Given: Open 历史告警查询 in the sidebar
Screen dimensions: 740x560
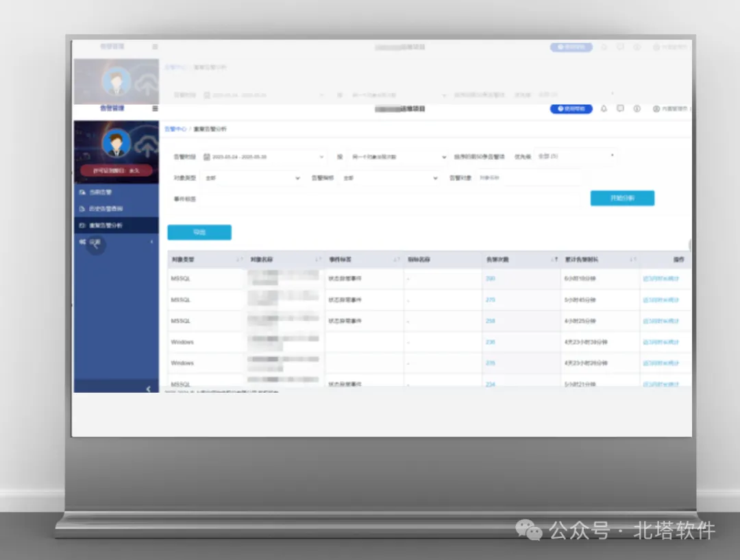Looking at the screenshot, I should point(116,208).
